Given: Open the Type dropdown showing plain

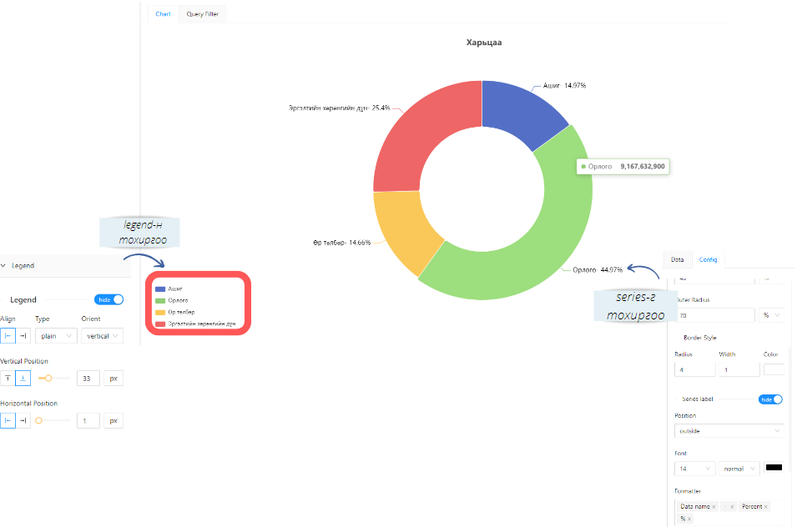Looking at the screenshot, I should [x=55, y=335].
